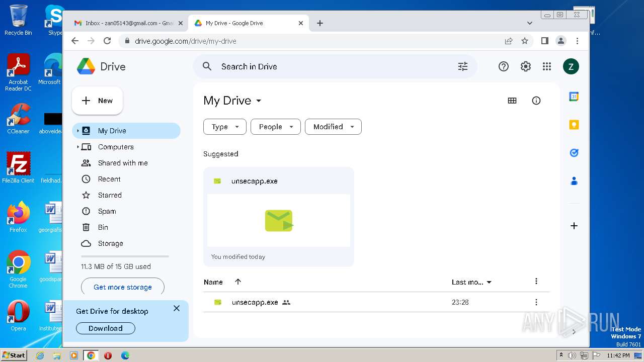Open the People filter dropdown
Image resolution: width=644 pixels, height=362 pixels.
click(x=276, y=127)
